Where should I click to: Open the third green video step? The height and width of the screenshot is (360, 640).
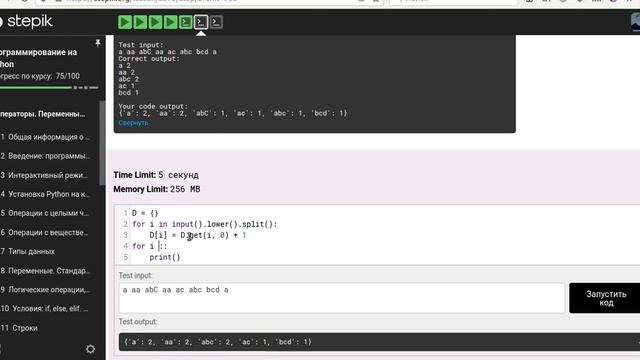(155, 22)
